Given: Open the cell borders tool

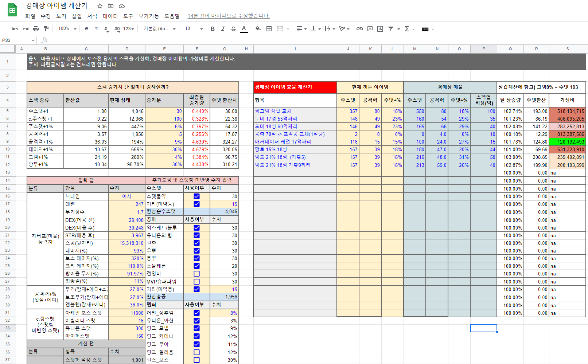Looking at the screenshot, I should coord(269,29).
